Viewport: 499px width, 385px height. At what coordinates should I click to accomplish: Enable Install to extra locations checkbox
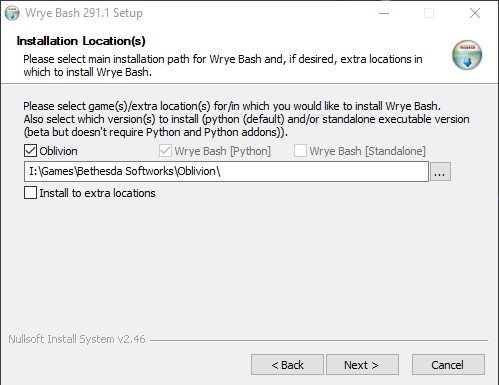point(30,193)
